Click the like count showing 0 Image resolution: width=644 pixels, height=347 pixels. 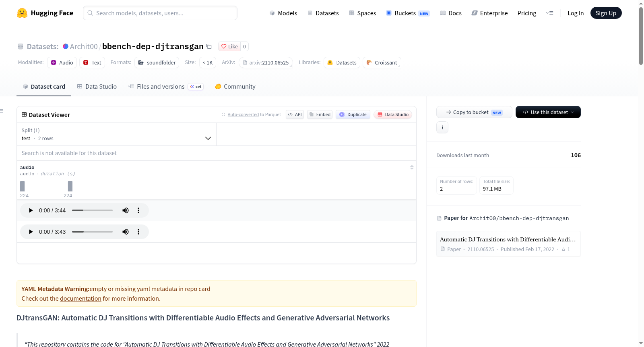pyautogui.click(x=244, y=46)
